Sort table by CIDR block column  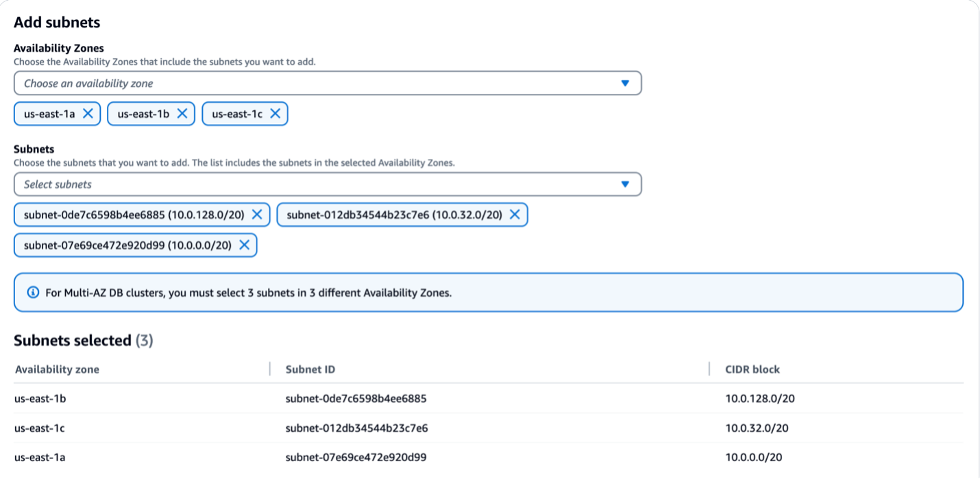coord(752,369)
